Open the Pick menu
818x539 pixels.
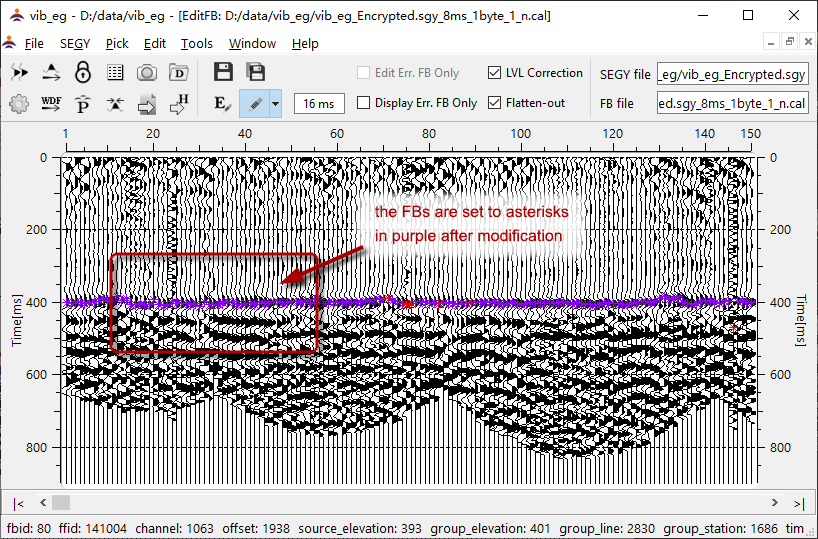(117, 43)
